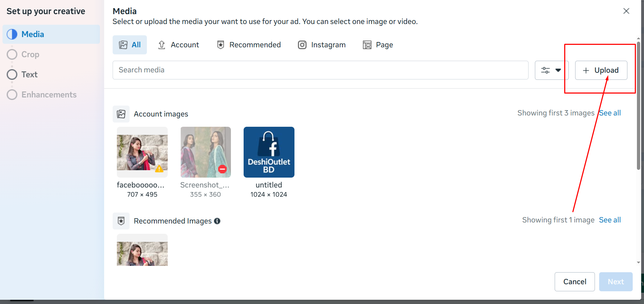644x304 pixels.
Task: Select the Media step in sidebar
Action: tap(32, 34)
